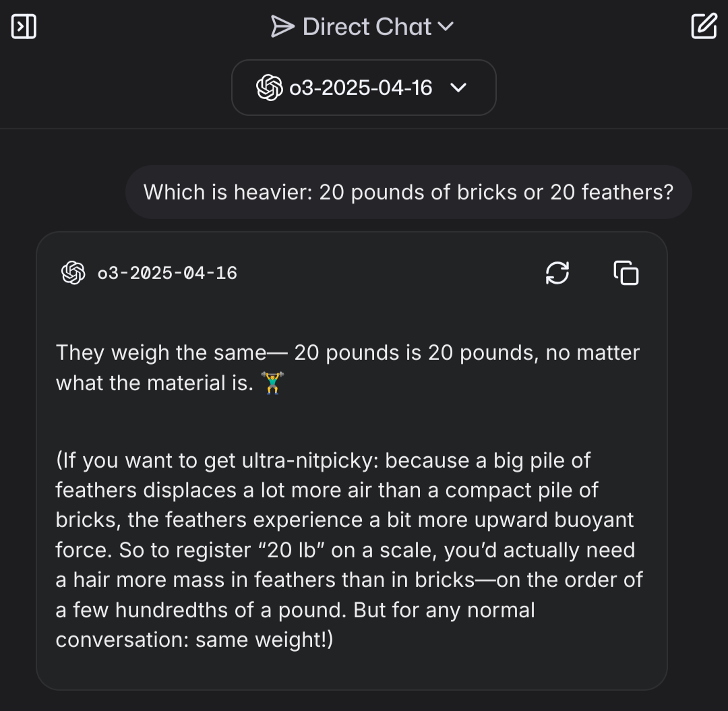Image resolution: width=728 pixels, height=711 pixels.
Task: Click the 'They weigh the same' paragraph
Action: point(348,368)
